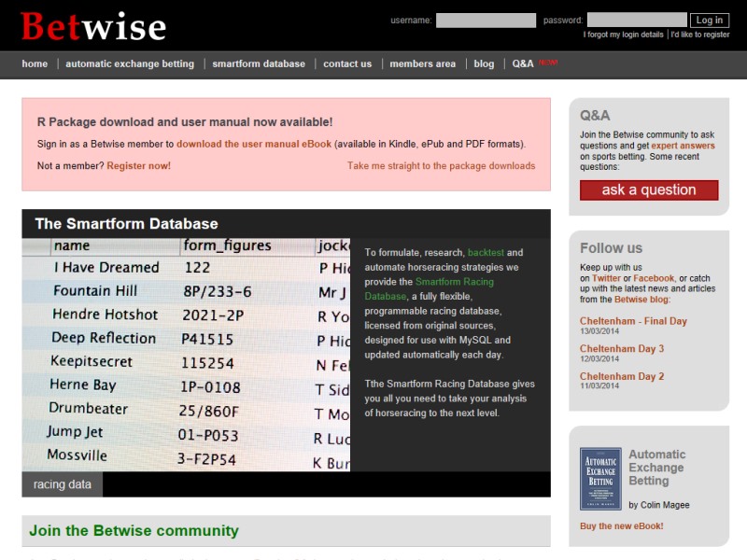Follow 'download the user manual eBook' link
This screenshot has width=747, height=560.
point(254,144)
